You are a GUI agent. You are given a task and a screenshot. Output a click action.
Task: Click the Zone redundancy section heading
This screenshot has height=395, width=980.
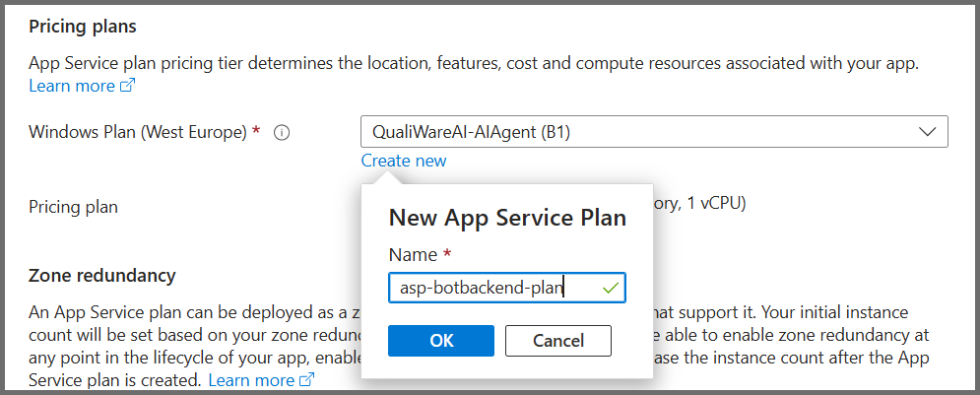101,275
